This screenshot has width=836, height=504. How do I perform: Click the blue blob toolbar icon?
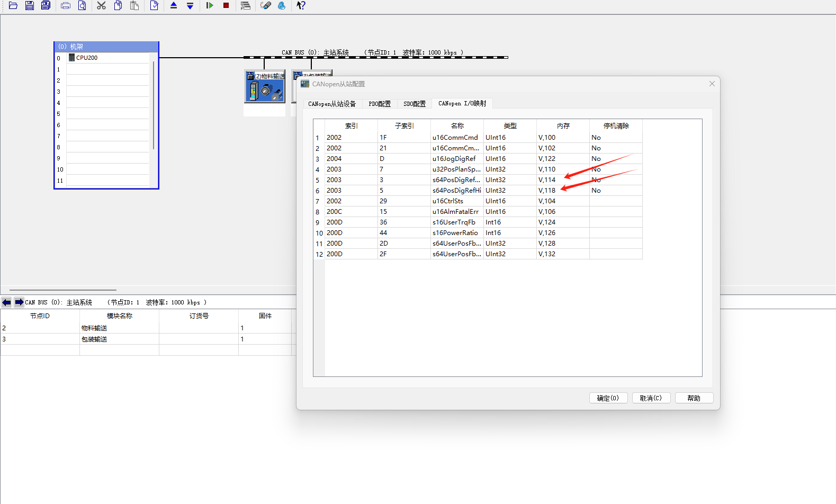coord(282,5)
